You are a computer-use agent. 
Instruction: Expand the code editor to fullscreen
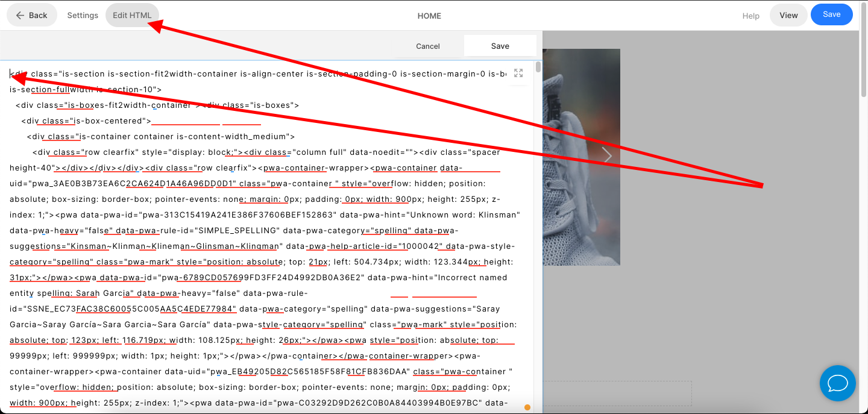click(518, 74)
